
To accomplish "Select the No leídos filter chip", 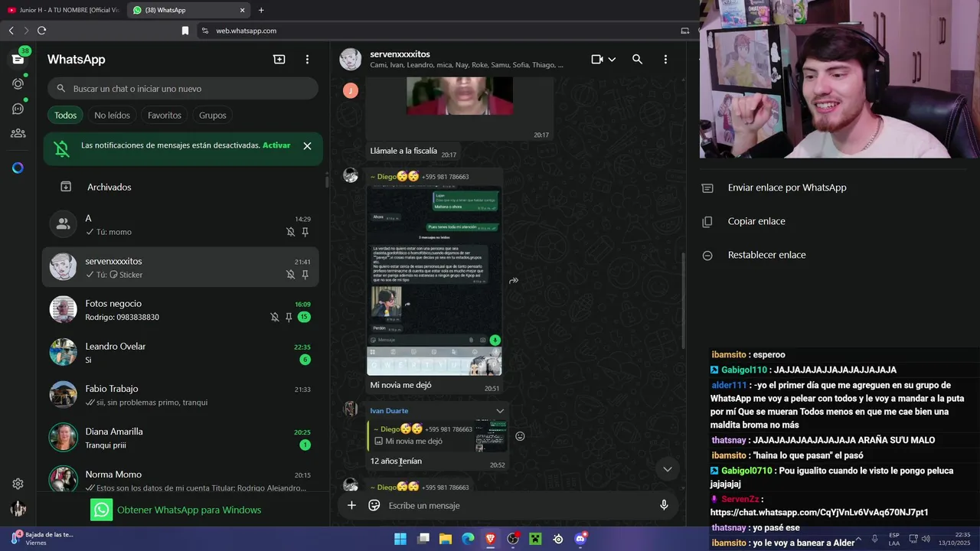I will (x=112, y=115).
